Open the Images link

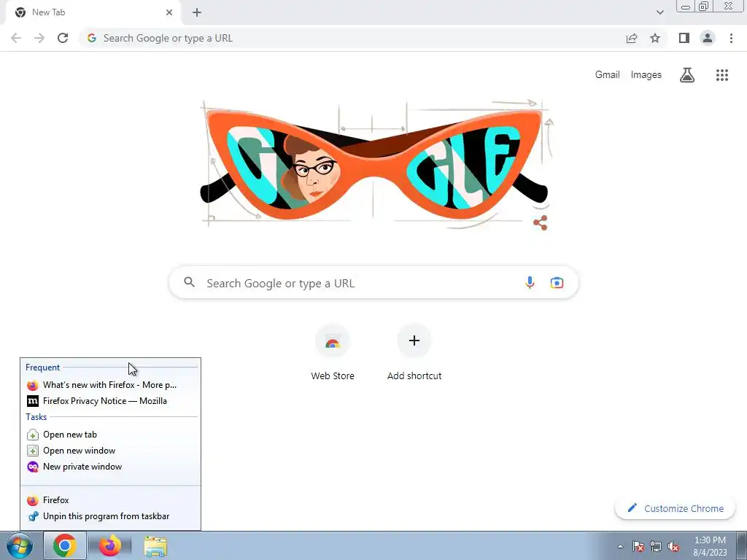pyautogui.click(x=646, y=75)
